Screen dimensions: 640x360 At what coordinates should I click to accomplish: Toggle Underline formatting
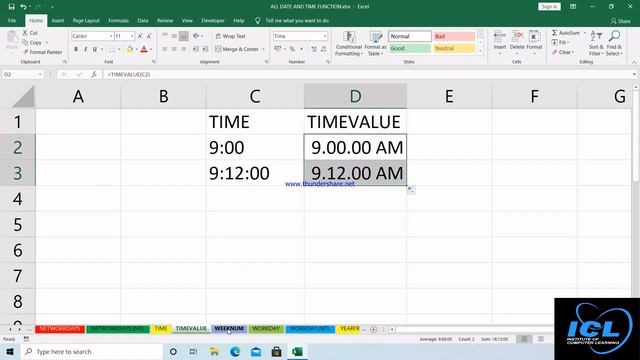pos(95,49)
